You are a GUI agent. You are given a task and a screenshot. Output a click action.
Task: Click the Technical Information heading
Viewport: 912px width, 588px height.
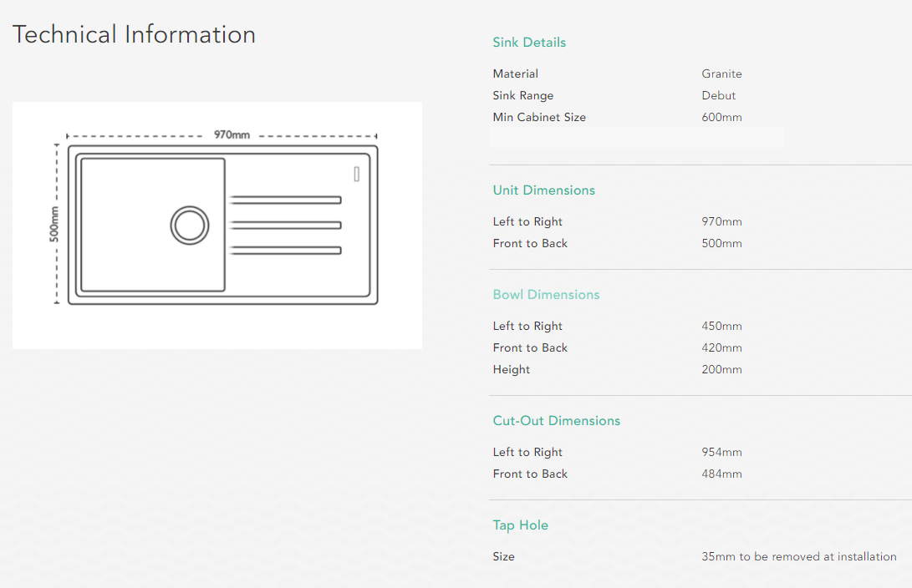point(134,35)
